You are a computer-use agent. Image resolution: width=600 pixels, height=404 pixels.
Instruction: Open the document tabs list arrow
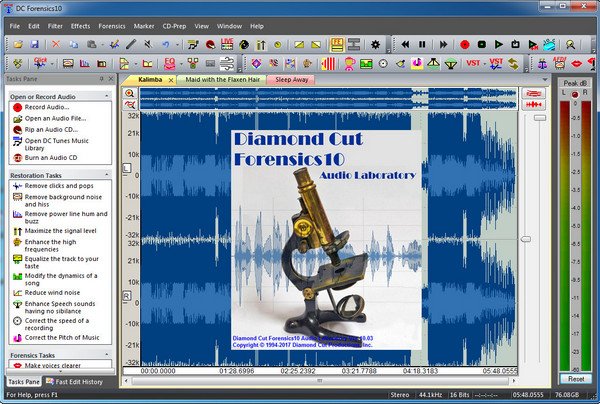(545, 80)
